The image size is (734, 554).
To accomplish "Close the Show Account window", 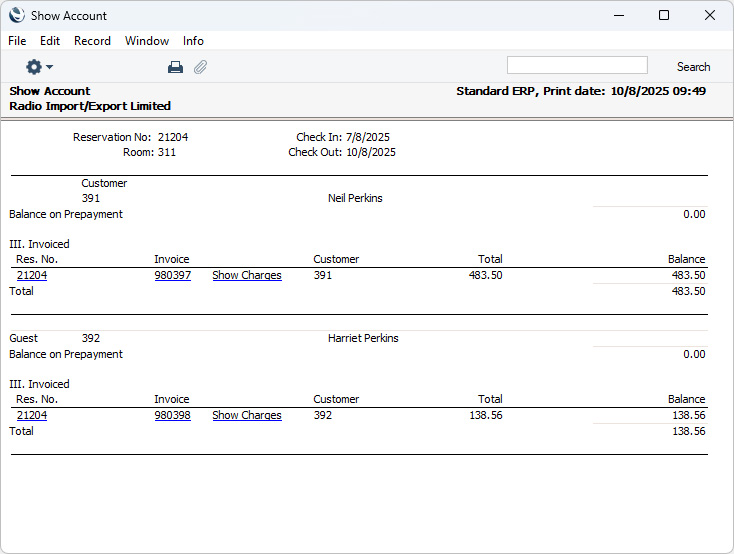I will click(x=710, y=15).
